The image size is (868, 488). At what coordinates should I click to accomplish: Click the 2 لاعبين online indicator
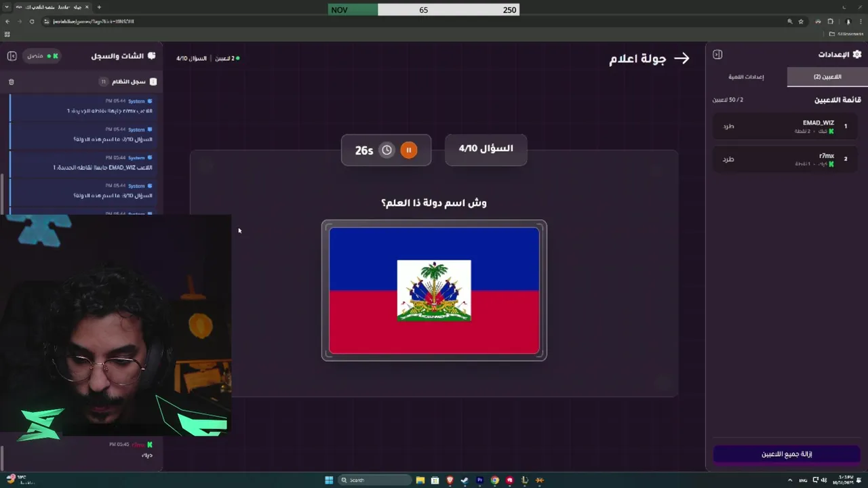click(227, 58)
